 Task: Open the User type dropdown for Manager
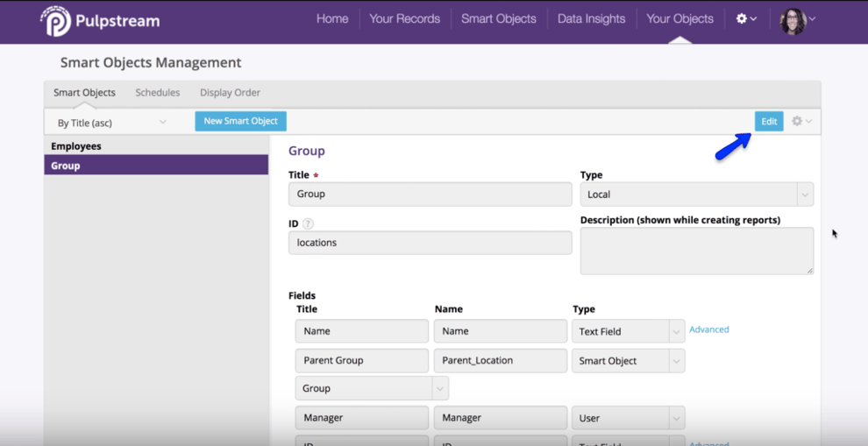coord(628,418)
